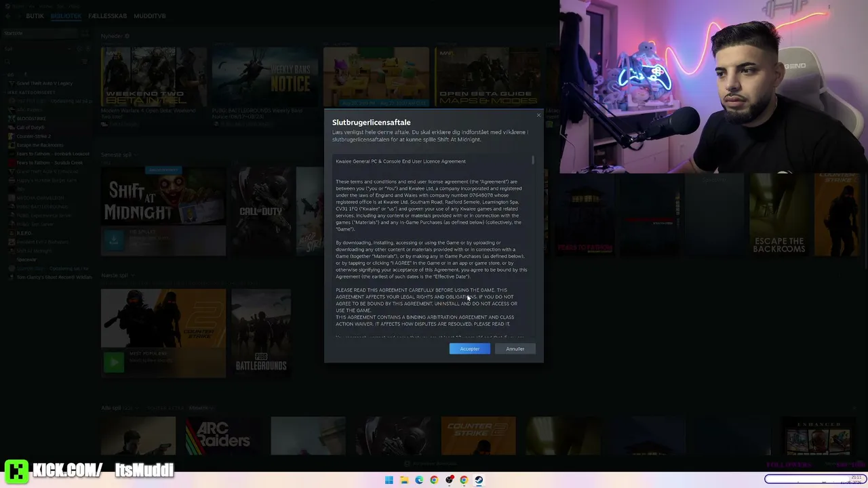
Task: Open Weekend Two Beta Intel news thumbnail
Action: (154, 77)
